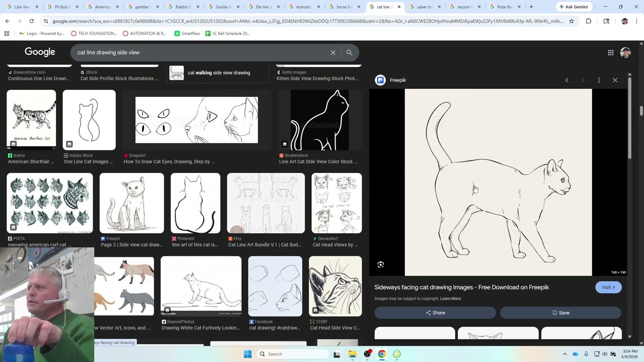
Task: Switch to the Polar Bear tab
Action: 505,7
